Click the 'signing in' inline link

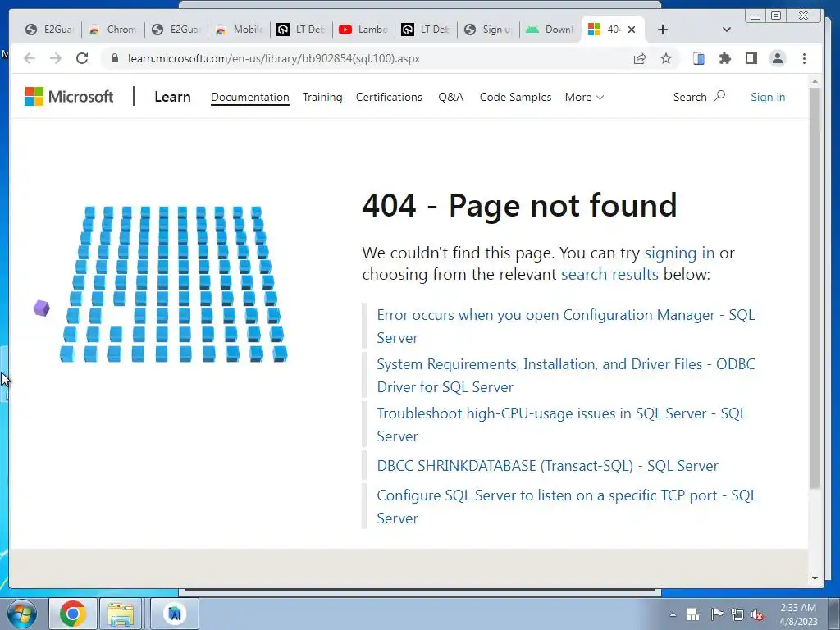(679, 253)
